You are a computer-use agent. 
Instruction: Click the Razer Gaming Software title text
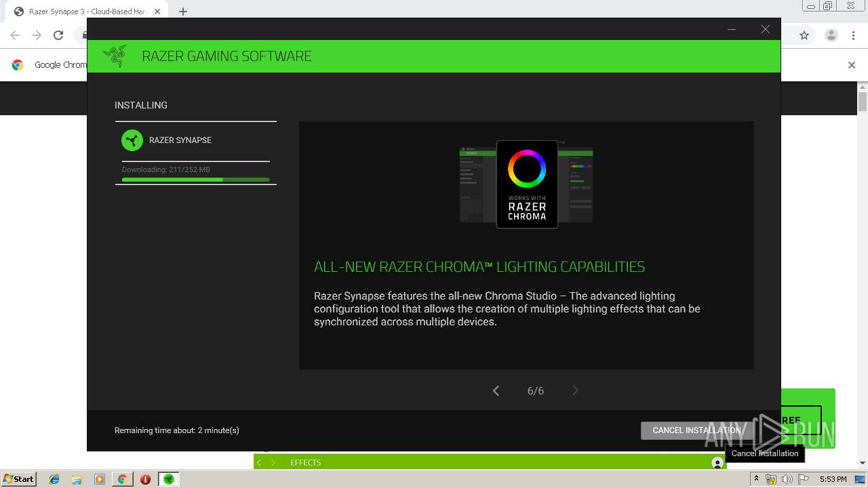click(x=226, y=56)
